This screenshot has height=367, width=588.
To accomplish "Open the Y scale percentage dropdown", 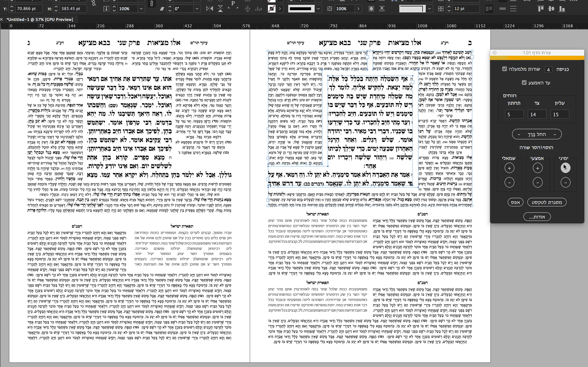I will (141, 9).
